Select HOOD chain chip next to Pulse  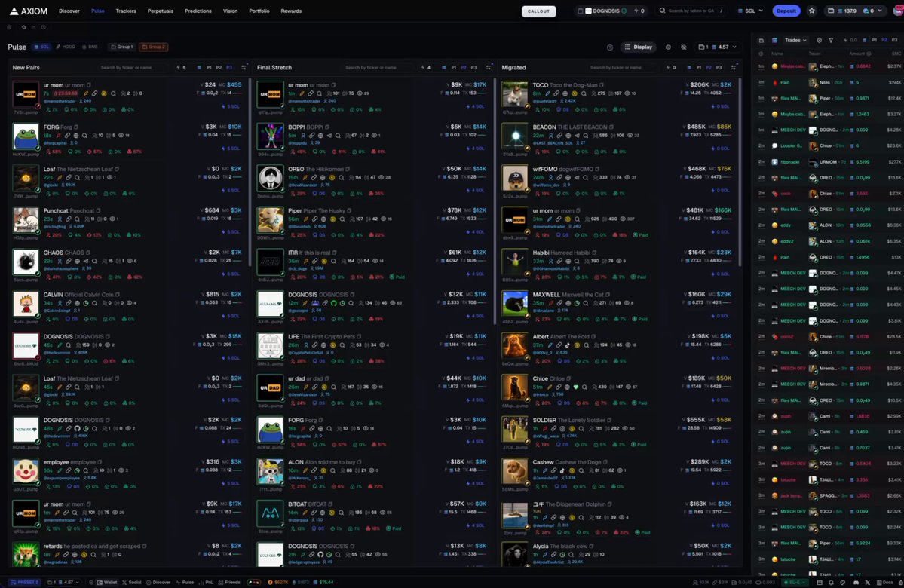pos(66,47)
